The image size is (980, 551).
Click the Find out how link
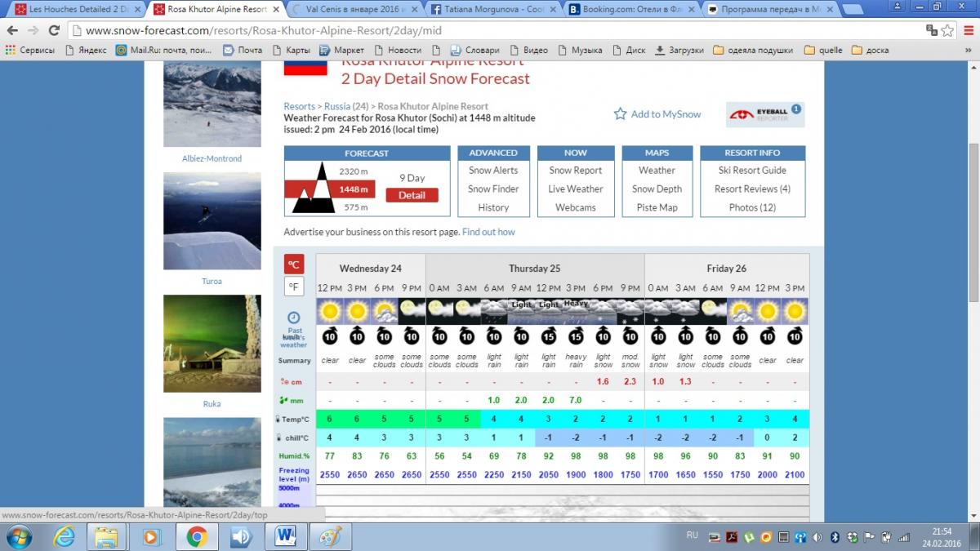(x=488, y=232)
